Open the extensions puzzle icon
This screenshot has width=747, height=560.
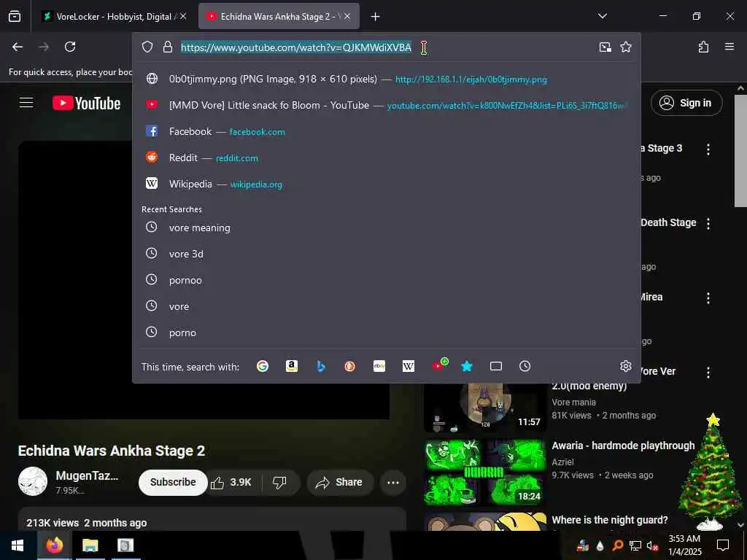coord(704,47)
